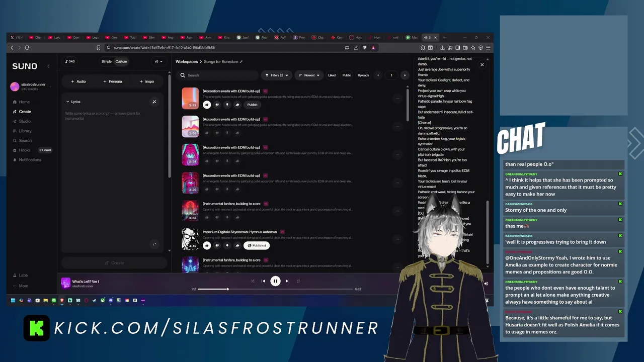This screenshot has height=362, width=644.
Task: Collapse the Lyrics section
Action: 73,102
